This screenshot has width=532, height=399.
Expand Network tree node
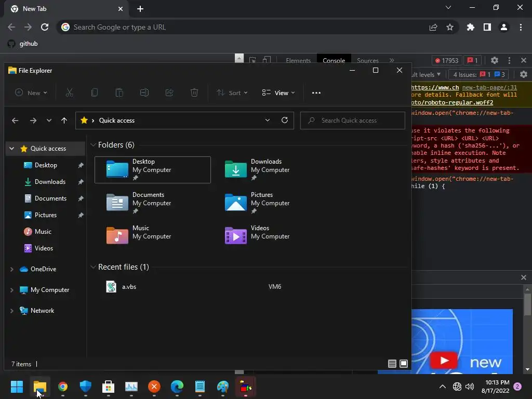point(11,311)
